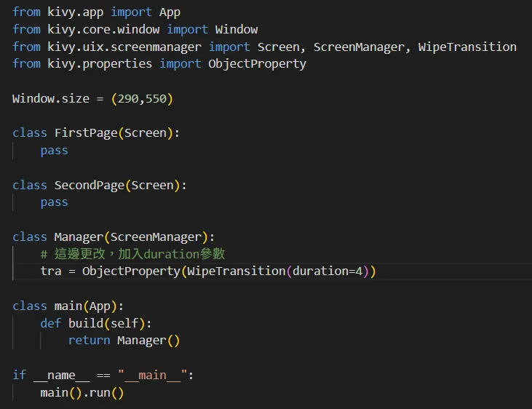The width and height of the screenshot is (532, 409).
Task: Click 'duration=4' argument
Action: click(327, 271)
